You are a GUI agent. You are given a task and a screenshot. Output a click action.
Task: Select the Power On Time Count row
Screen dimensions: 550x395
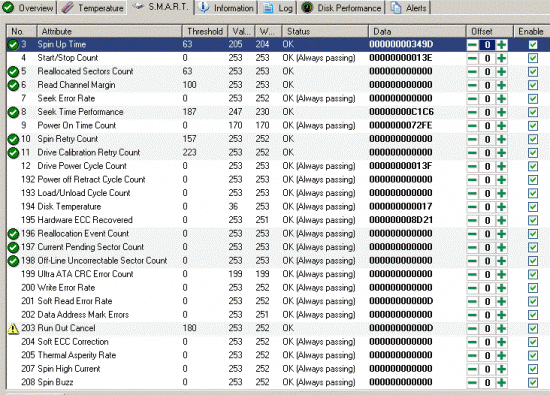click(277, 126)
